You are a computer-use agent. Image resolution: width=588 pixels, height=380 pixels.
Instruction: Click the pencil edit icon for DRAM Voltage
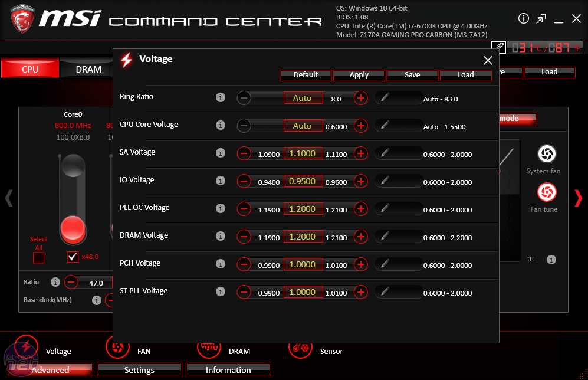pos(385,237)
